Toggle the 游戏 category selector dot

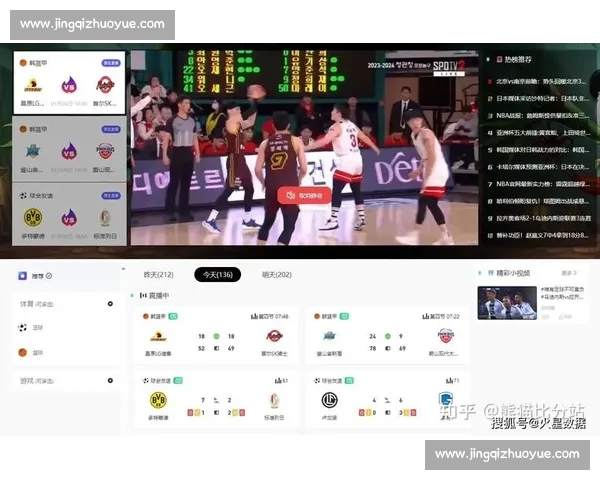(110, 381)
